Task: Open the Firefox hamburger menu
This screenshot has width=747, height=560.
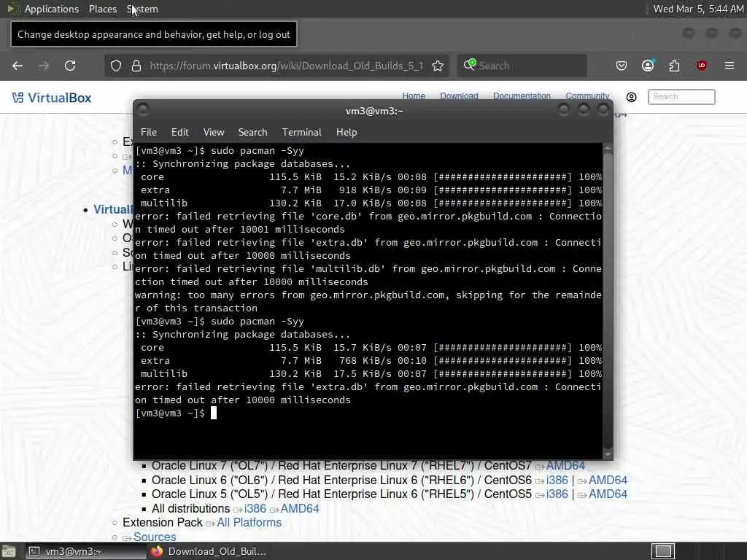Action: click(x=729, y=65)
